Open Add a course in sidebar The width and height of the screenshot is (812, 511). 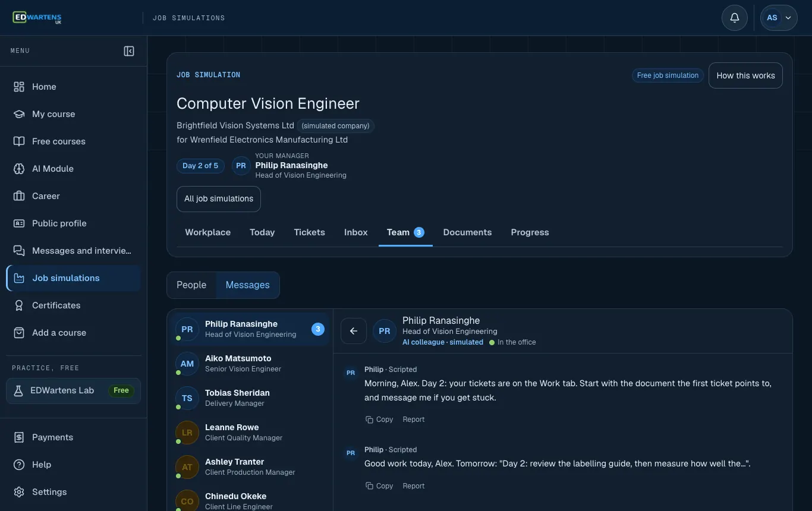pyautogui.click(x=74, y=333)
